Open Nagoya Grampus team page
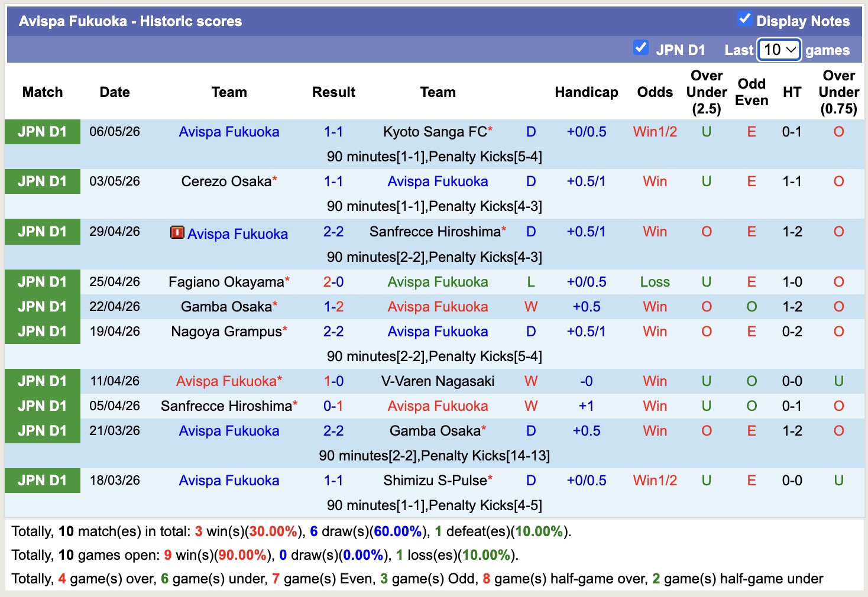 click(226, 332)
